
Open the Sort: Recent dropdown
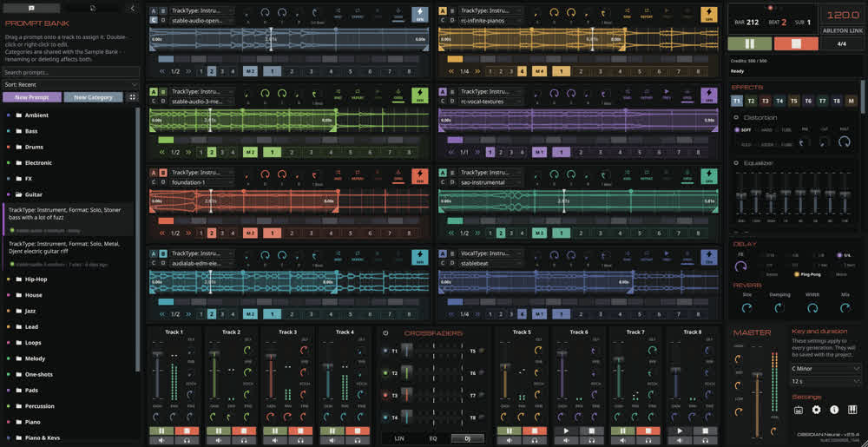click(70, 85)
